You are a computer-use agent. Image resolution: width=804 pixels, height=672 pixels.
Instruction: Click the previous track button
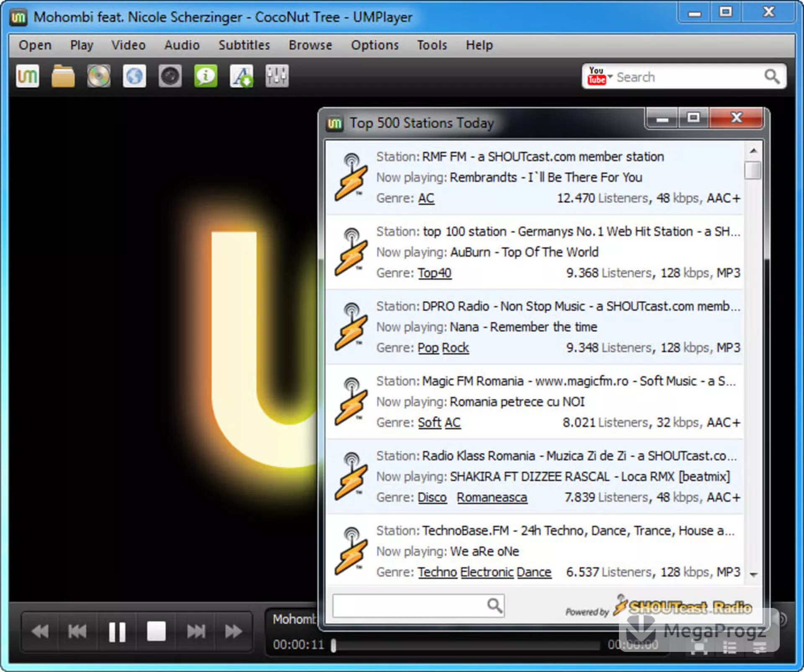(77, 631)
